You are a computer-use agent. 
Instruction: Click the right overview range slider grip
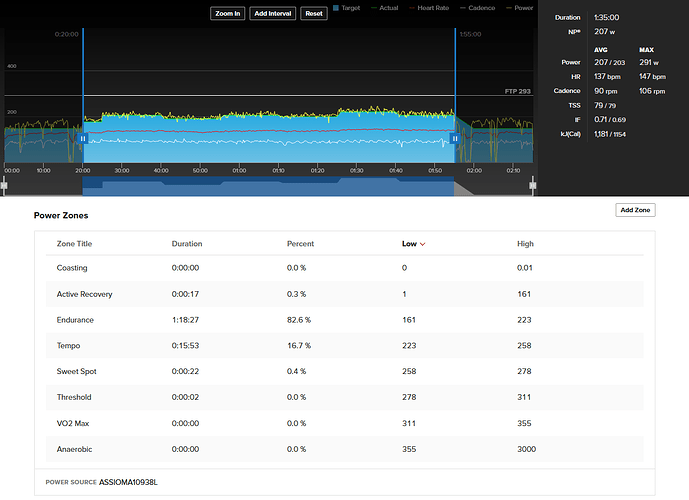point(533,185)
